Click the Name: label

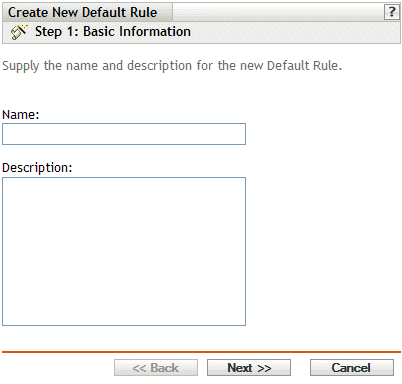click(21, 115)
